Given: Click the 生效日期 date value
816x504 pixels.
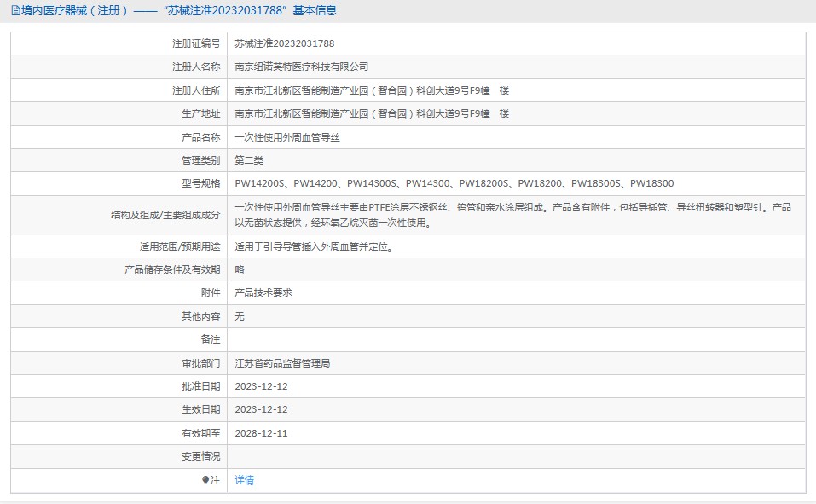Looking at the screenshot, I should click(x=261, y=409).
